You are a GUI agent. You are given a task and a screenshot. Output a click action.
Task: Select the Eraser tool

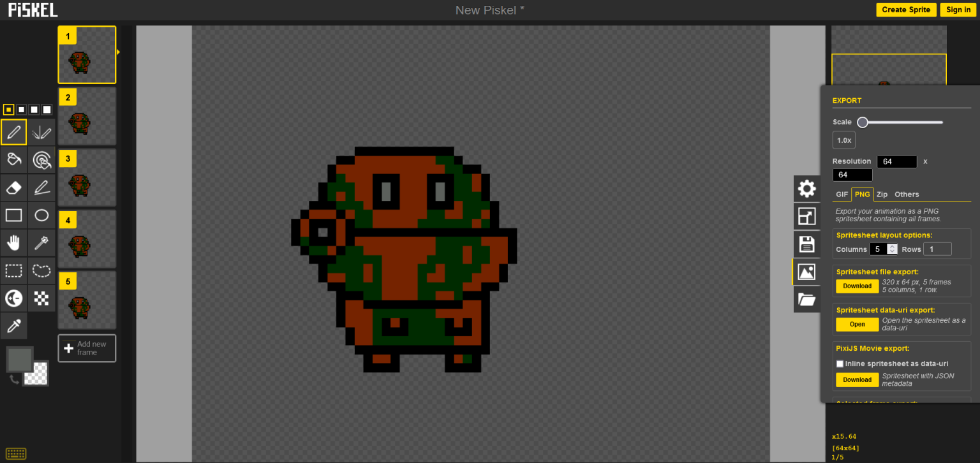(13, 187)
